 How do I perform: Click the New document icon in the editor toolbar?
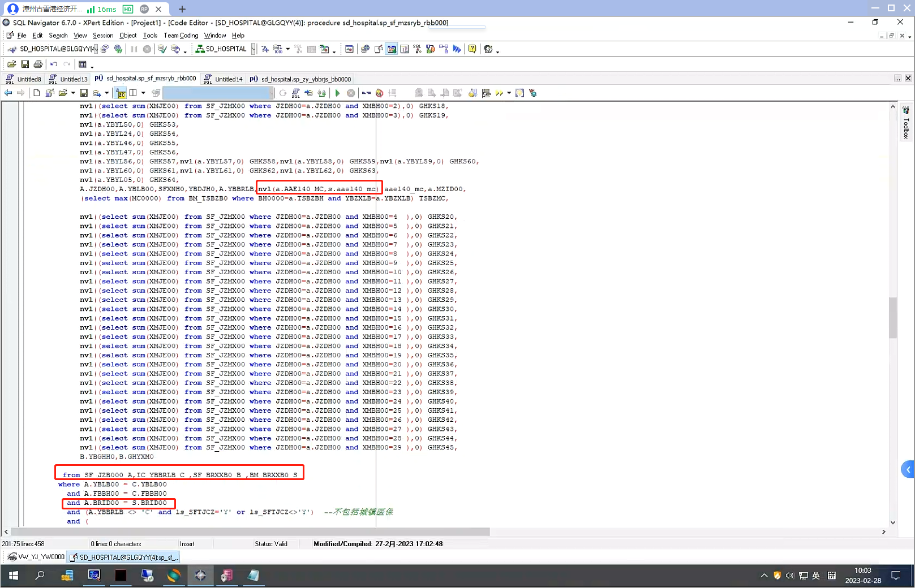tap(37, 93)
